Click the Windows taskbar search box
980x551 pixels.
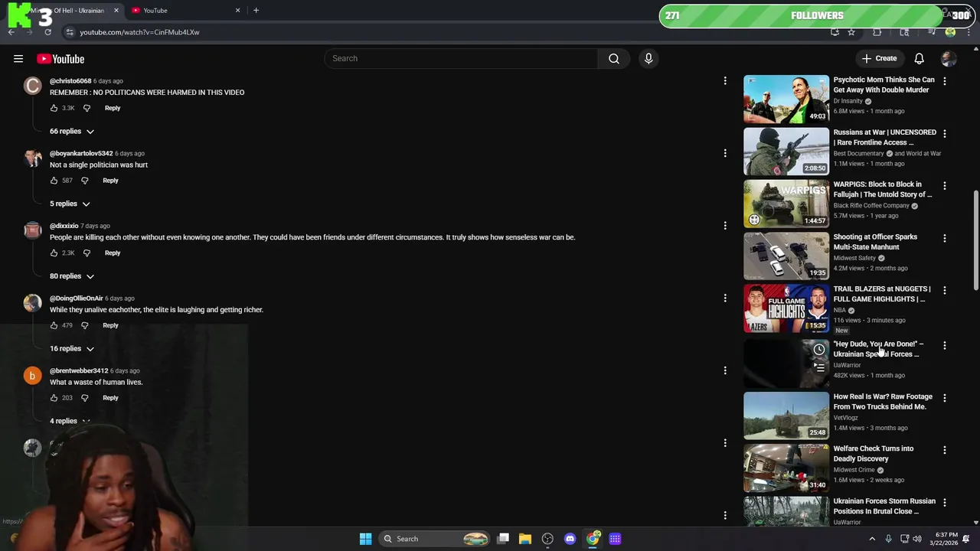435,539
